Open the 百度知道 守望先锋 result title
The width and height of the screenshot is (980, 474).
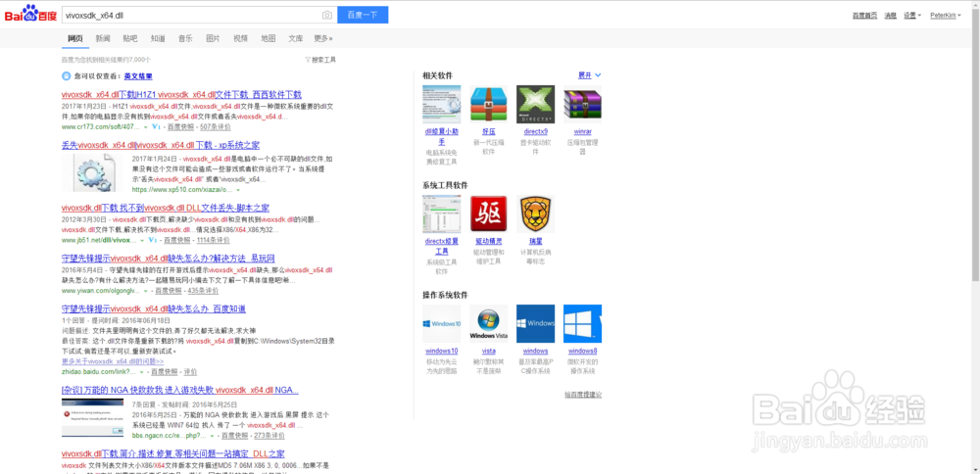pos(154,308)
